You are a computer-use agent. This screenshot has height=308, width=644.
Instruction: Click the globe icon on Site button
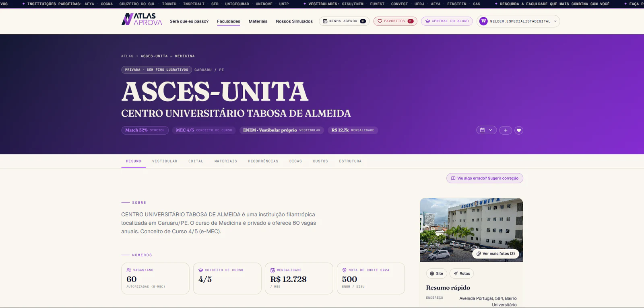432,273
